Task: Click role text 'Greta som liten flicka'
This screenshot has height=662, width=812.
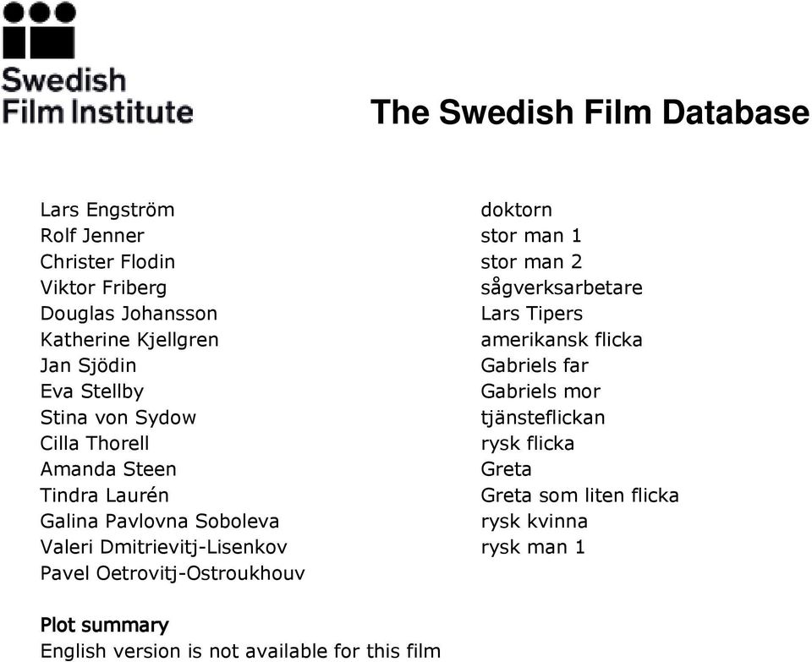Action: point(579,495)
